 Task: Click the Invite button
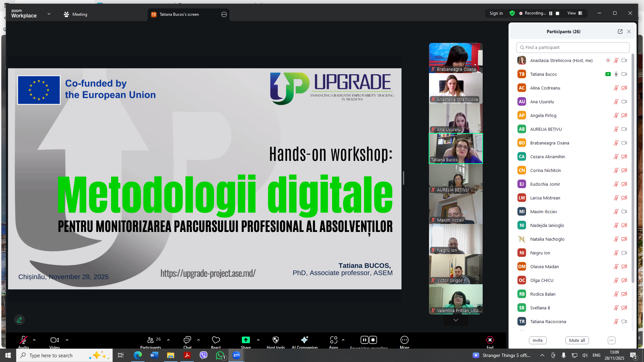(x=537, y=340)
